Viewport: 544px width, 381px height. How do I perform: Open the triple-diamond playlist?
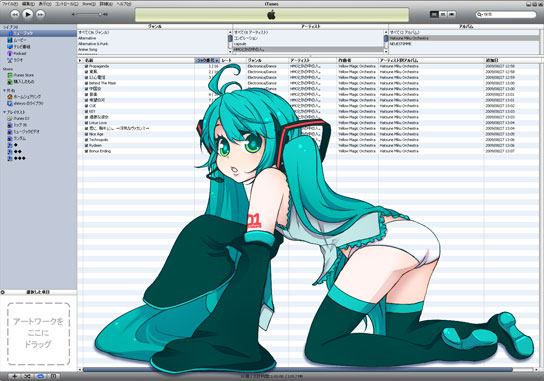[38, 158]
